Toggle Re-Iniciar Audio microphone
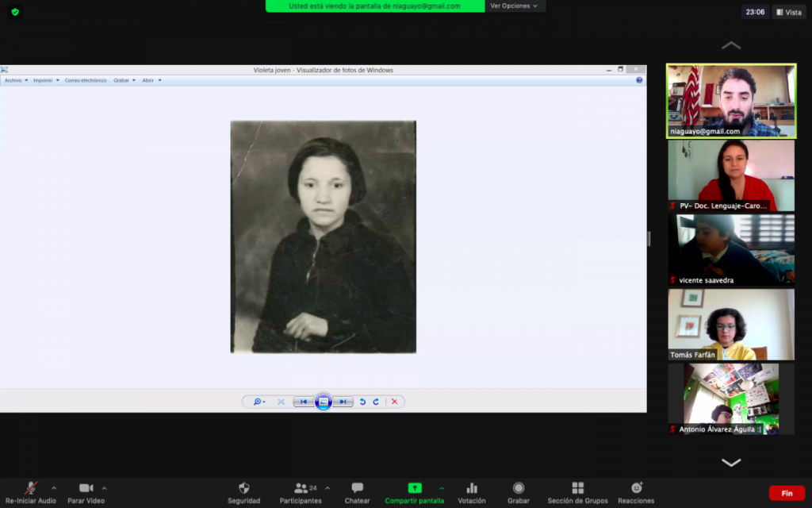Screen dimensions: 812x508 pos(31,488)
